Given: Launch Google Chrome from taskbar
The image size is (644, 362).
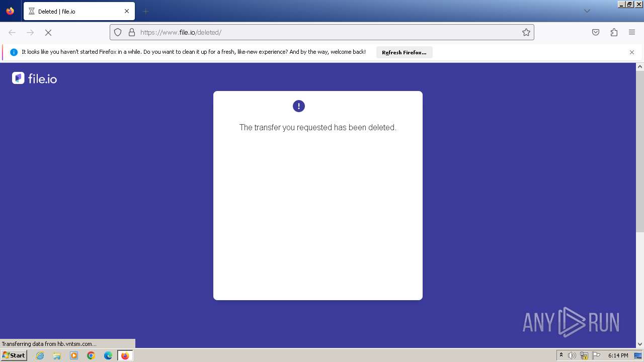Looking at the screenshot, I should click(x=91, y=355).
